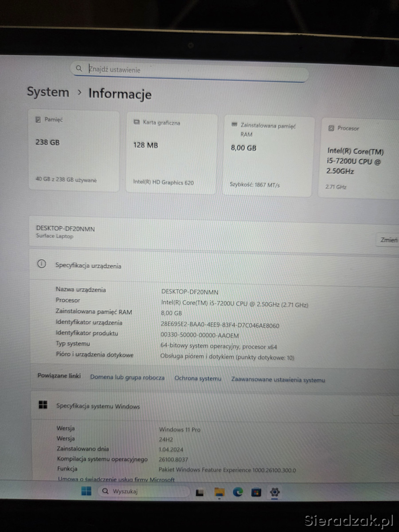This screenshot has height=532, width=399.
Task: Click the info icon beside Specyfikacja urządzenia
Action: [42, 264]
